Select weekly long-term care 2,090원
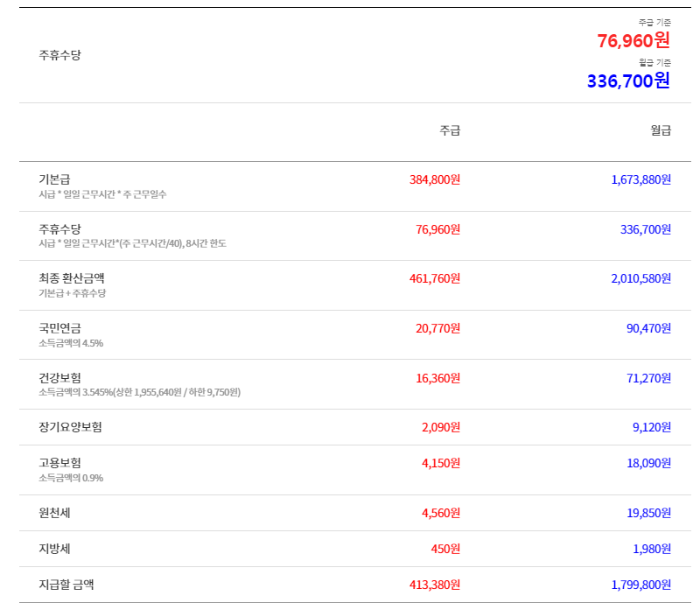This screenshot has width=700, height=610. pos(441,427)
